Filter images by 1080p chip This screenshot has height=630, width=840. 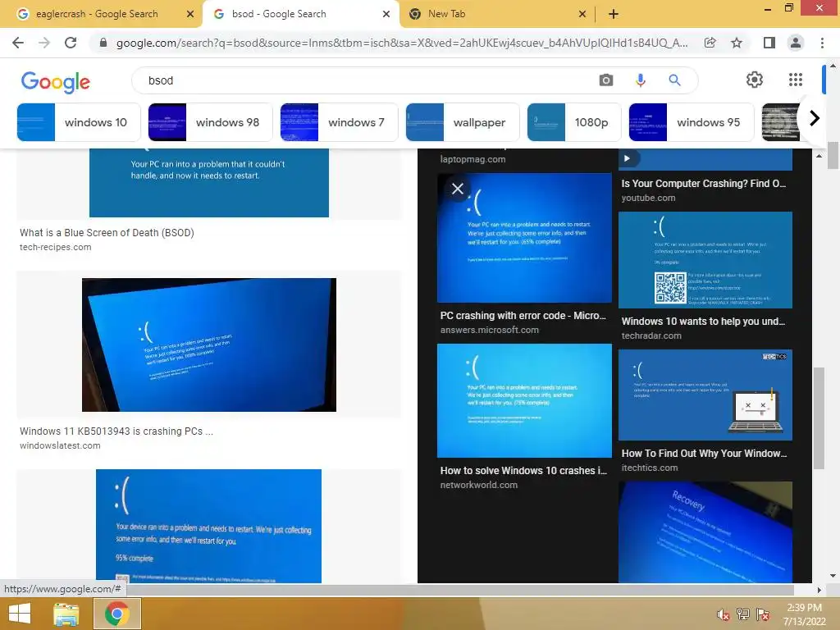pyautogui.click(x=573, y=122)
